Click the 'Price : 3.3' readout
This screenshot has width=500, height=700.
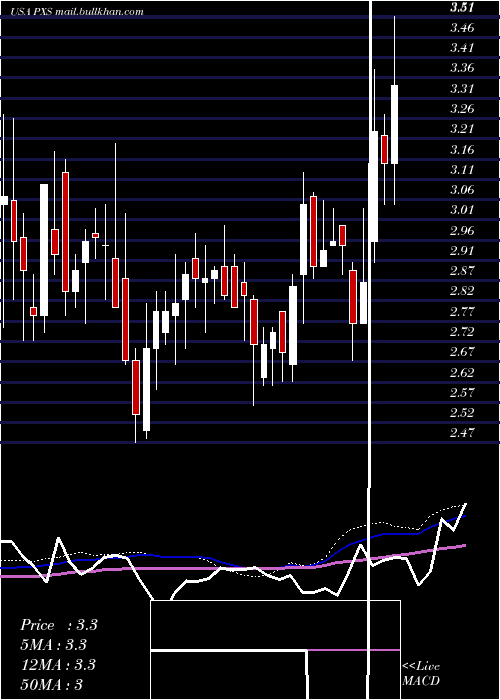click(x=59, y=625)
